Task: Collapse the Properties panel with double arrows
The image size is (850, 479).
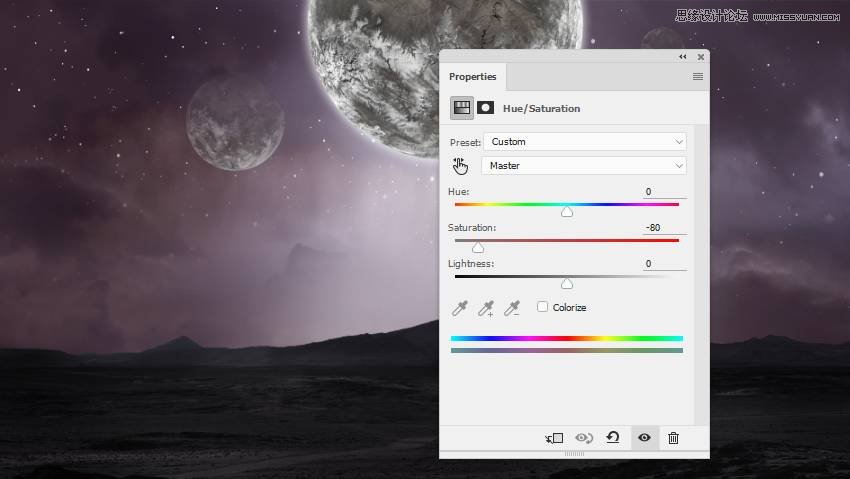Action: pos(682,57)
